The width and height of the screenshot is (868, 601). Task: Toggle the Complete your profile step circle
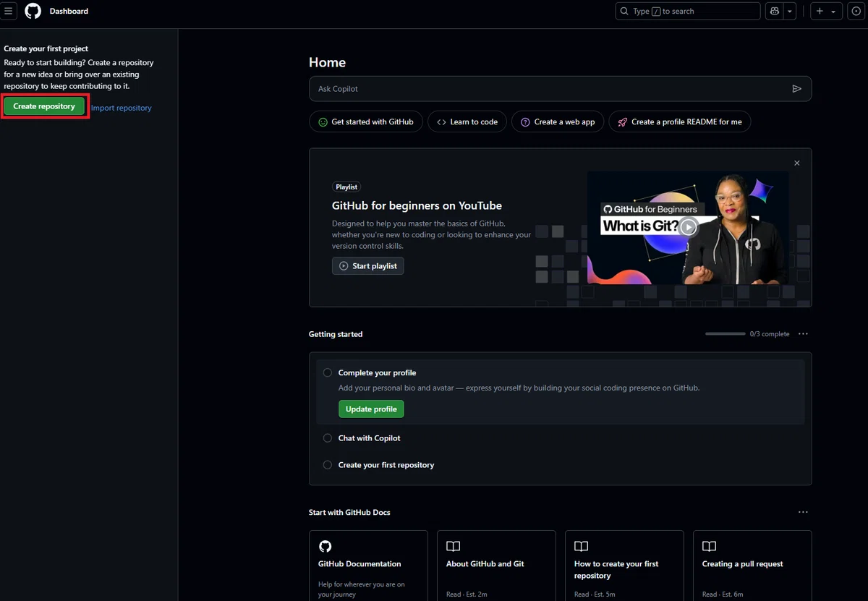click(x=328, y=372)
